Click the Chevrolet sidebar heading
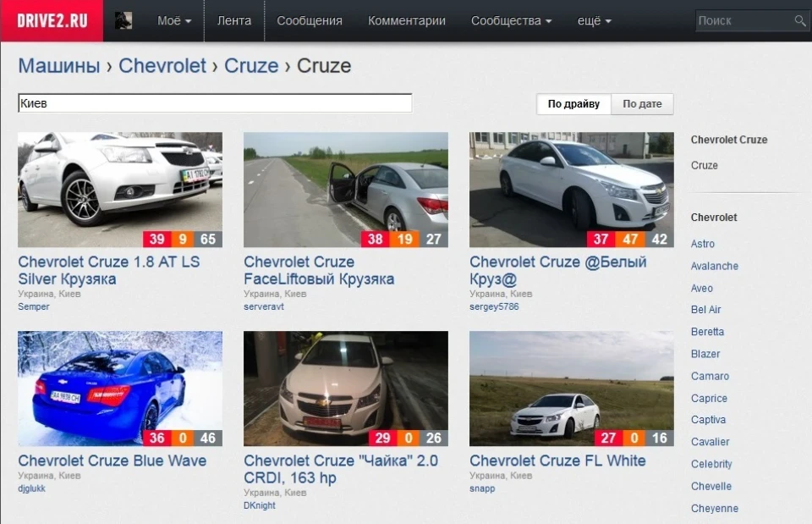This screenshot has width=812, height=524. [714, 218]
